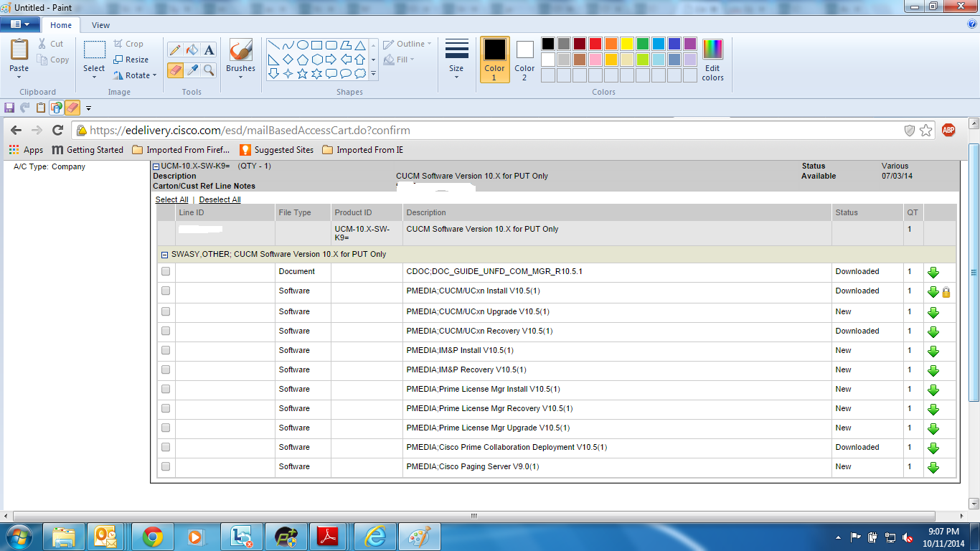Pick the yellow color swatch
Image resolution: width=980 pixels, height=551 pixels.
tap(626, 44)
